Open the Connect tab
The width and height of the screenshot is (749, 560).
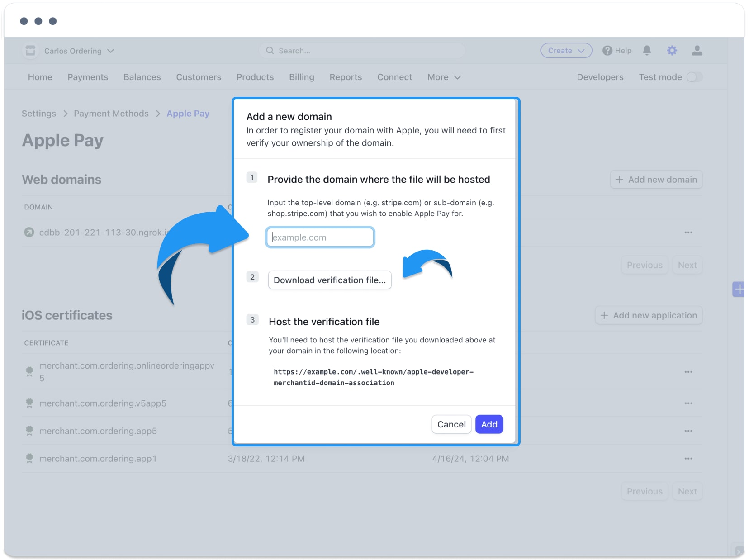(x=395, y=77)
